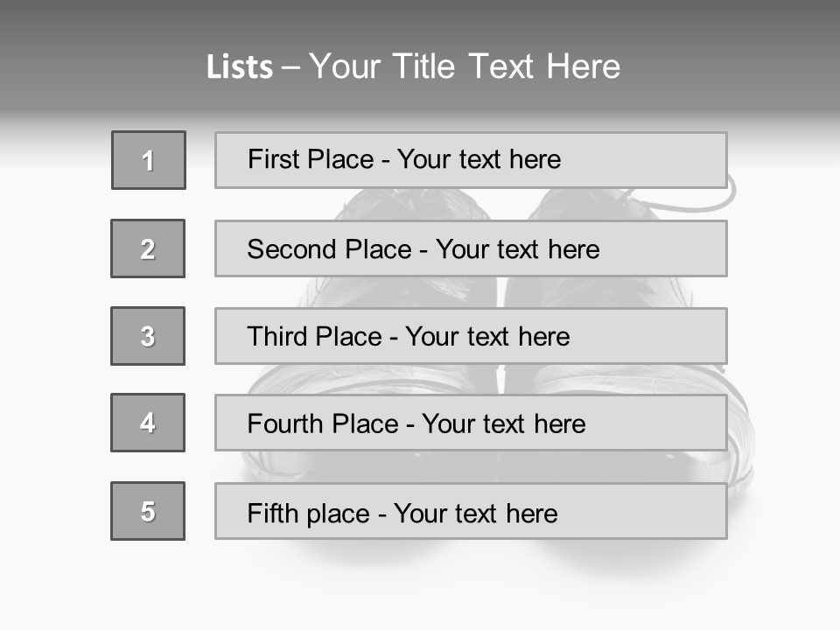Select the 'Second Place' text bar

tap(471, 248)
